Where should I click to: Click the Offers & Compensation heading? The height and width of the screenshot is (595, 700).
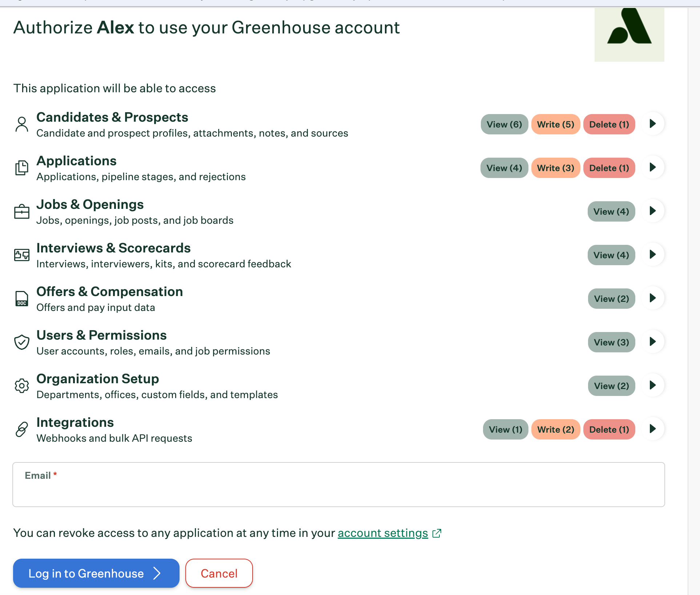110,291
